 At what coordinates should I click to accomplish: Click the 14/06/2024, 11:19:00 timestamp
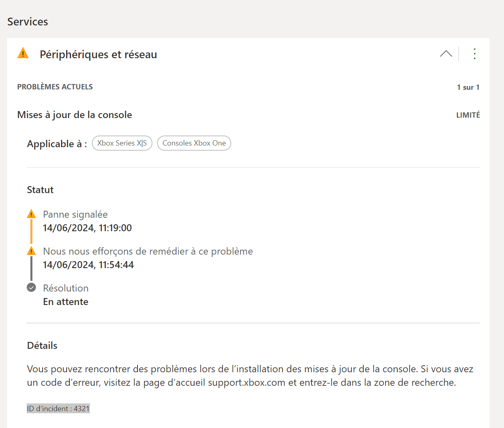87,228
